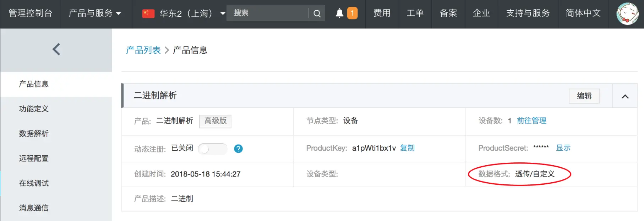Click the 产品列表 breadcrumb link

(x=143, y=50)
